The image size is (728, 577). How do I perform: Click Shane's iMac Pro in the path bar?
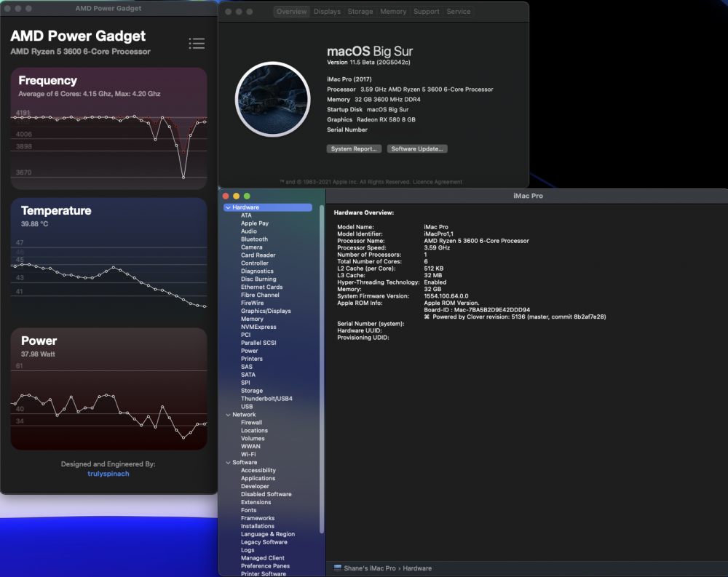click(370, 568)
